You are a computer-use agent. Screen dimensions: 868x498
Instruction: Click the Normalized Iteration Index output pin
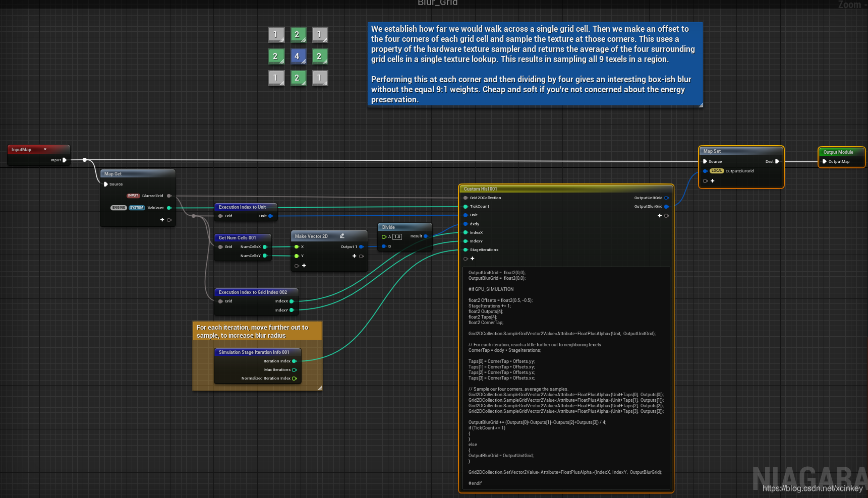coord(294,378)
